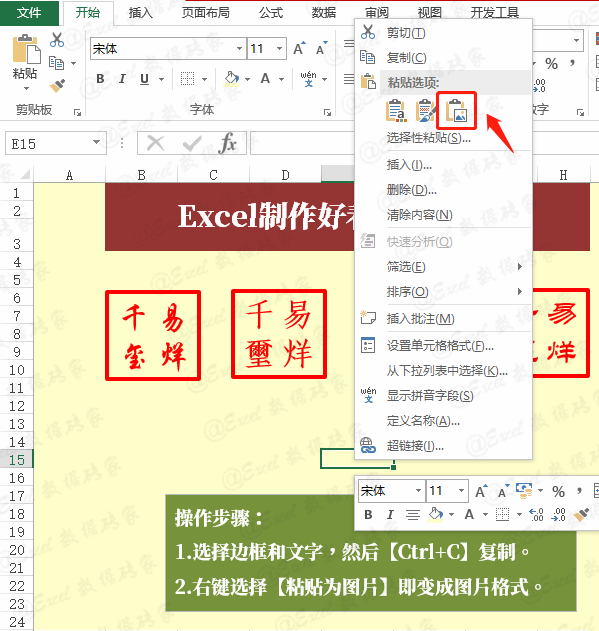Screen dimensions: 599x631
Task: Open the 文件 File tab
Action: pos(29,13)
